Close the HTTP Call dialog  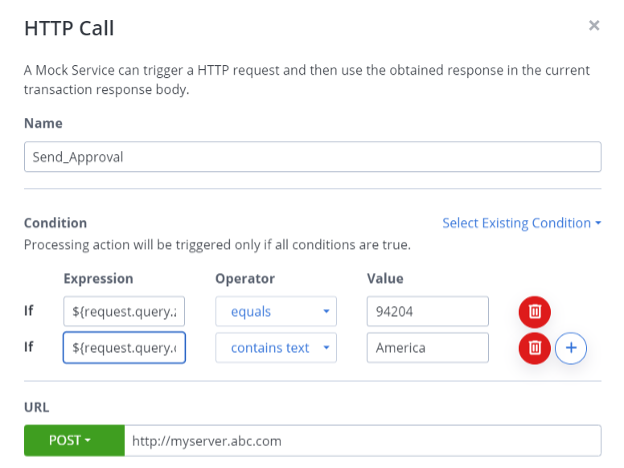594,25
